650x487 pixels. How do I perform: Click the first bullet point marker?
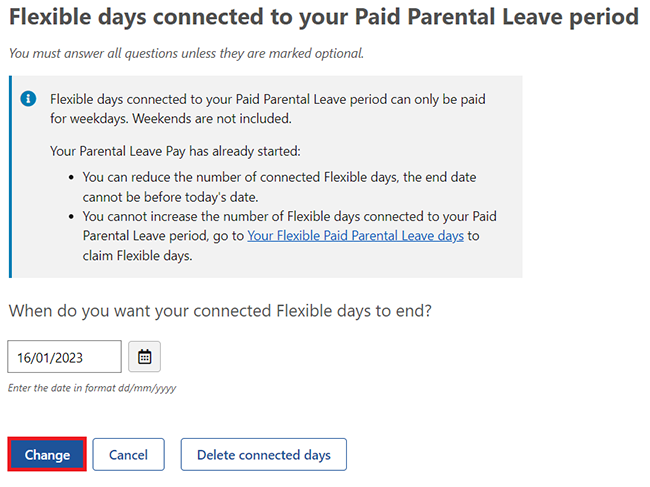point(72,177)
